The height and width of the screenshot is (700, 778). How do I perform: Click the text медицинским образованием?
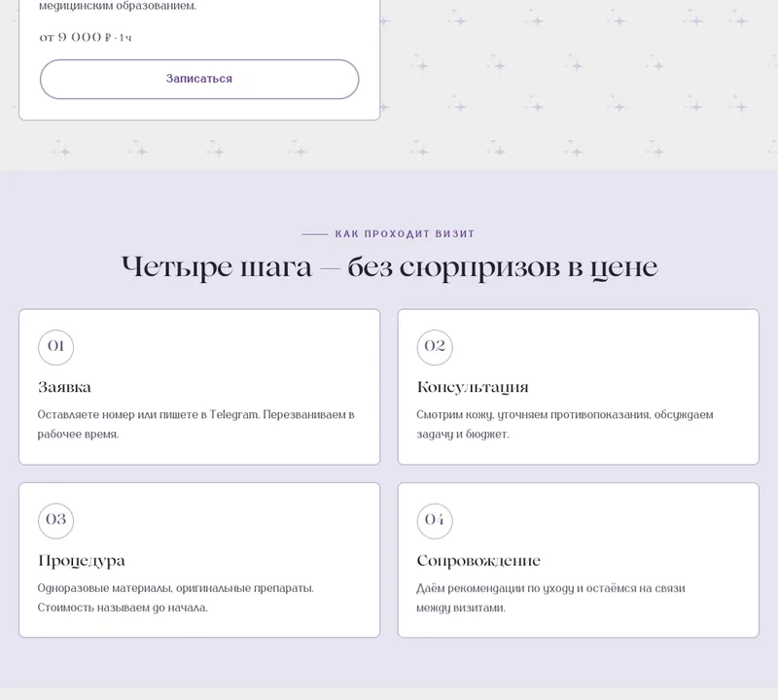pos(118,6)
